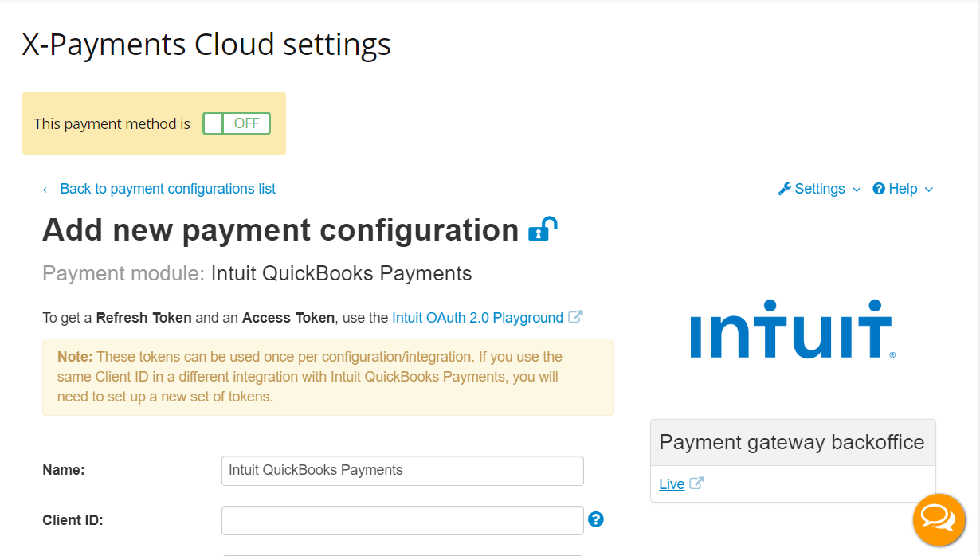Click the Payment gateway backoffice panel header

[793, 443]
